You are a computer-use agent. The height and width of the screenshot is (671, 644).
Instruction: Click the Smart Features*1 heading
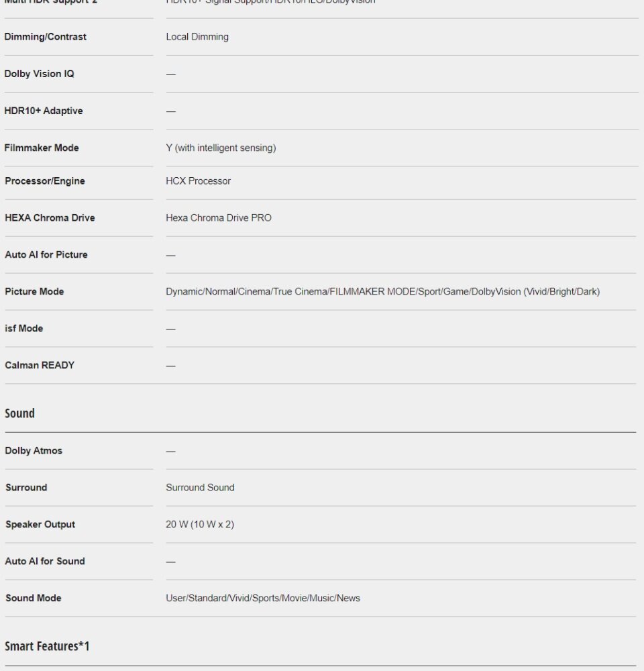pyautogui.click(x=47, y=646)
